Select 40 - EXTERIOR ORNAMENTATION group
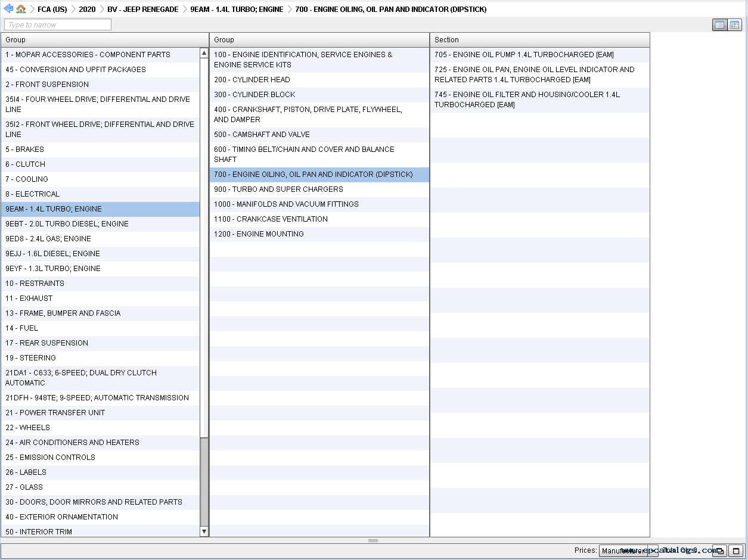The height and width of the screenshot is (560, 748). coord(100,517)
